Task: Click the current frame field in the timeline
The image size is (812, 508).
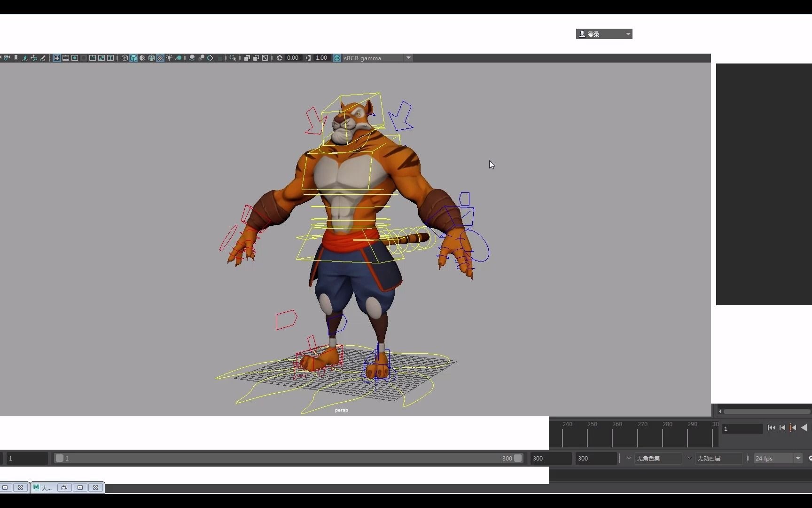Action: click(x=742, y=429)
